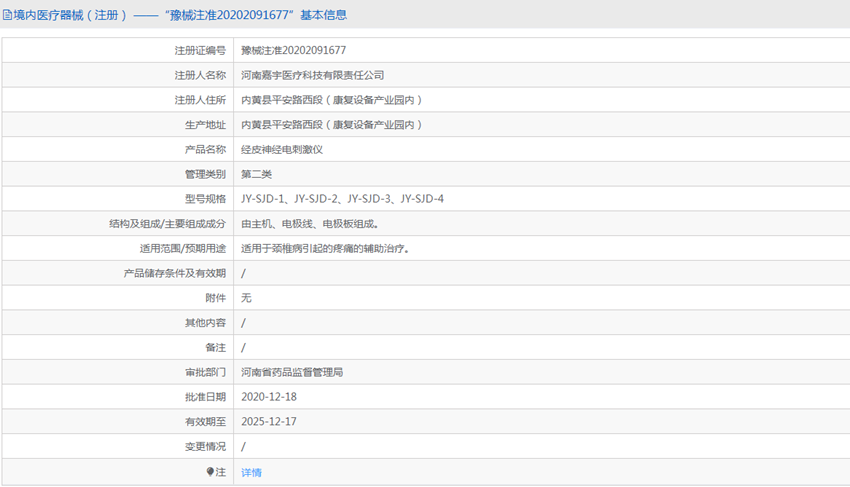Click the 附件 label

(x=216, y=298)
